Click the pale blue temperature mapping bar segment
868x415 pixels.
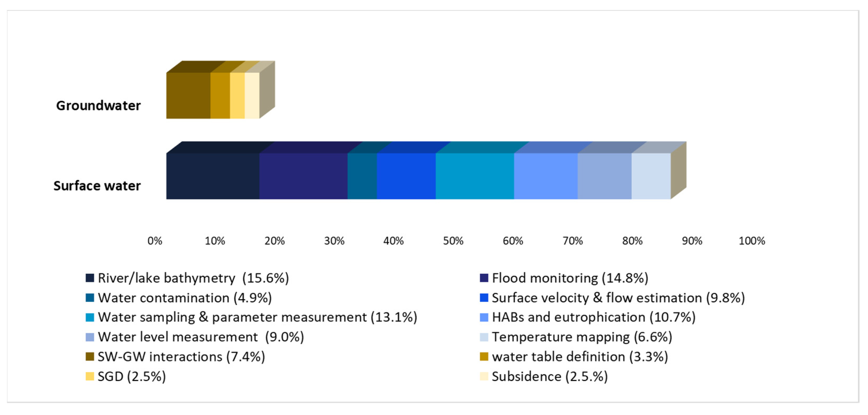pyautogui.click(x=651, y=176)
